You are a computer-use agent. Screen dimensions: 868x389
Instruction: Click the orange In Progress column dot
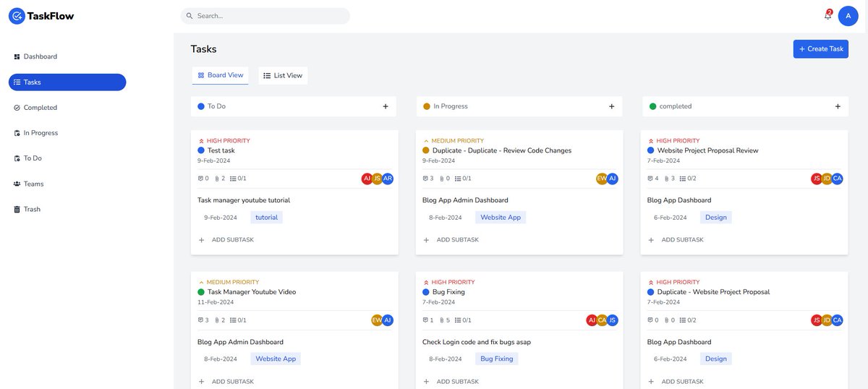click(x=427, y=106)
